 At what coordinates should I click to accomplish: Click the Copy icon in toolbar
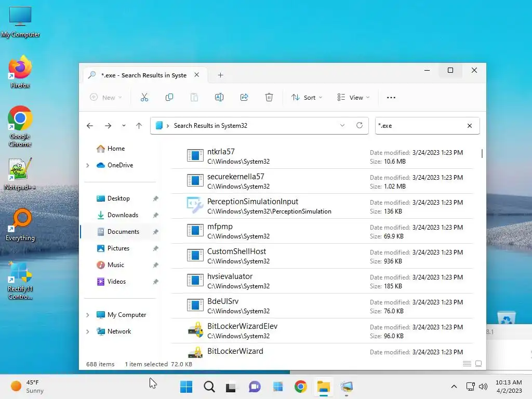click(169, 97)
